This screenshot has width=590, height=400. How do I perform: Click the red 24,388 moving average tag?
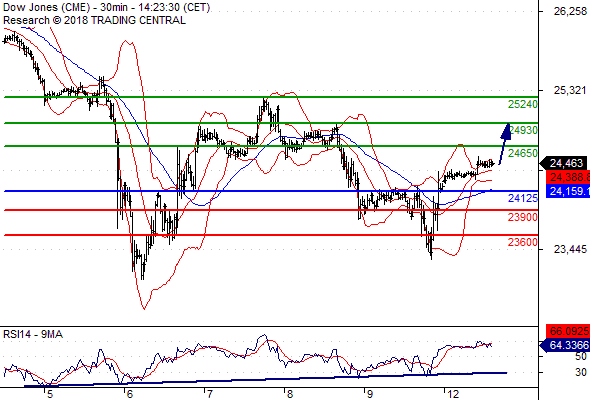[568, 177]
